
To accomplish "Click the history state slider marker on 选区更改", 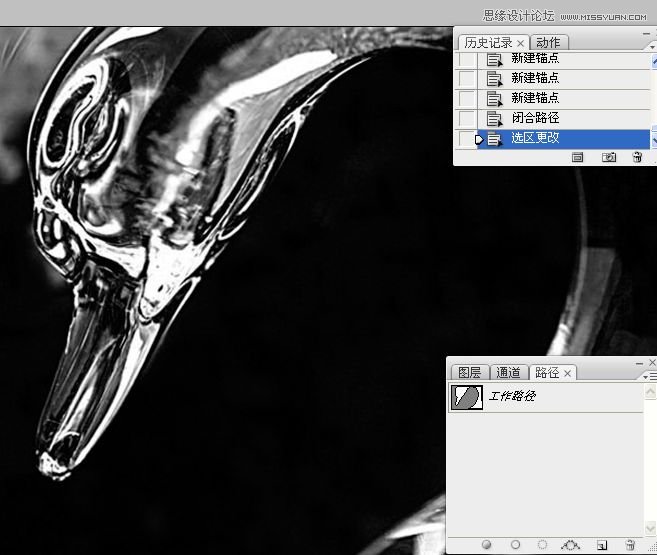I will pos(479,140).
